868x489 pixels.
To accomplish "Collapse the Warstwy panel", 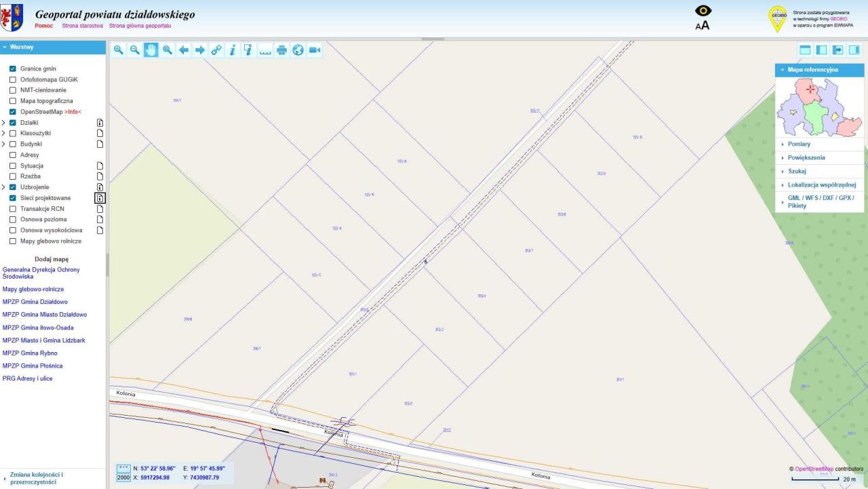I will (53, 47).
